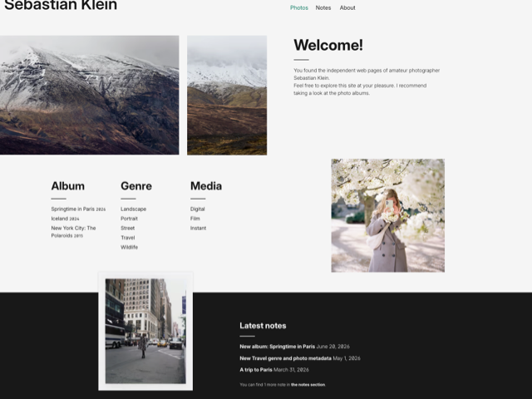532x399 pixels.
Task: Browse the Landscape genre
Action: pyautogui.click(x=133, y=209)
